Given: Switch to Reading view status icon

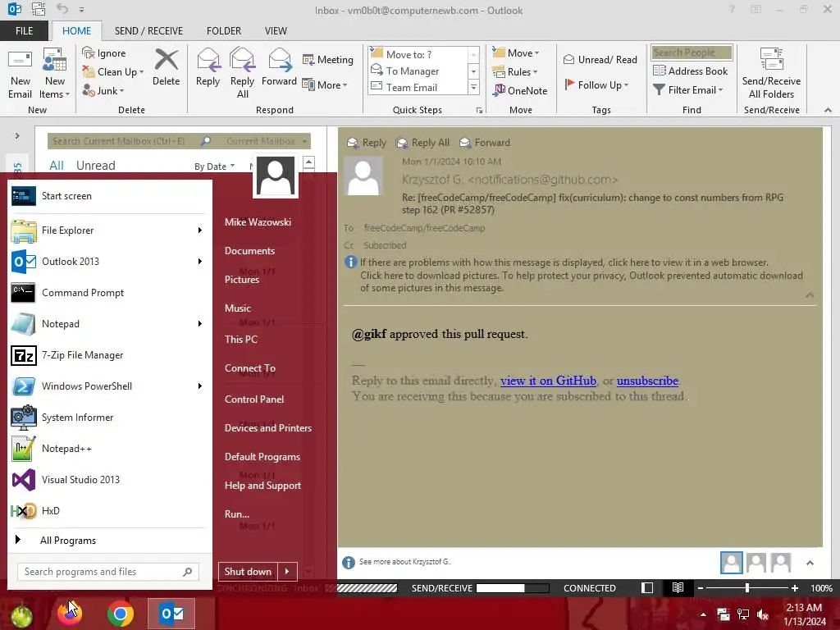Looking at the screenshot, I should point(678,587).
